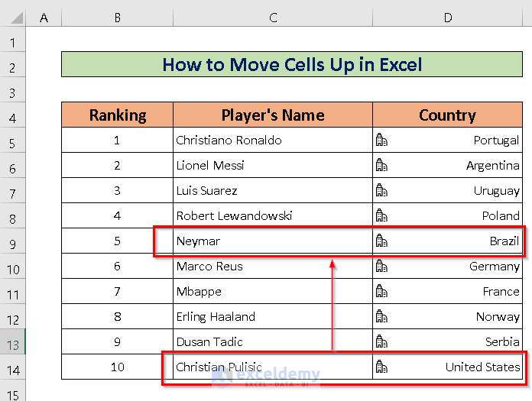
Task: Select column A header
Action: 44,18
